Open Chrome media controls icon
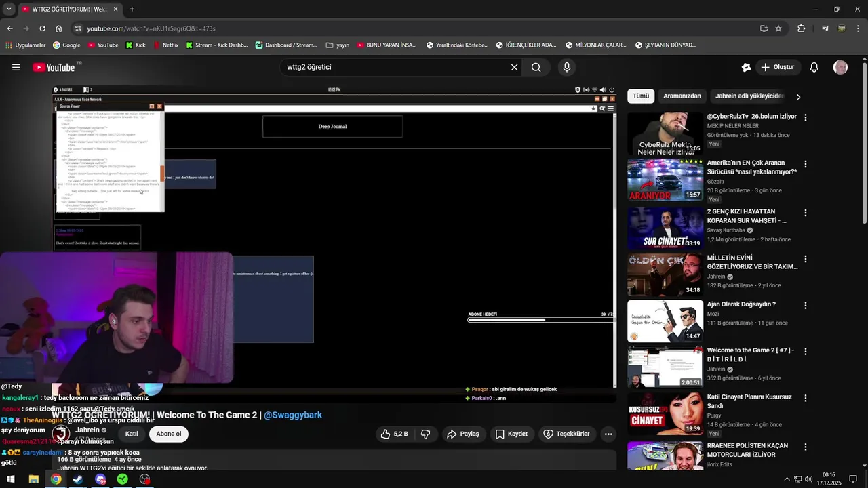Image resolution: width=868 pixels, height=488 pixels. (x=825, y=28)
